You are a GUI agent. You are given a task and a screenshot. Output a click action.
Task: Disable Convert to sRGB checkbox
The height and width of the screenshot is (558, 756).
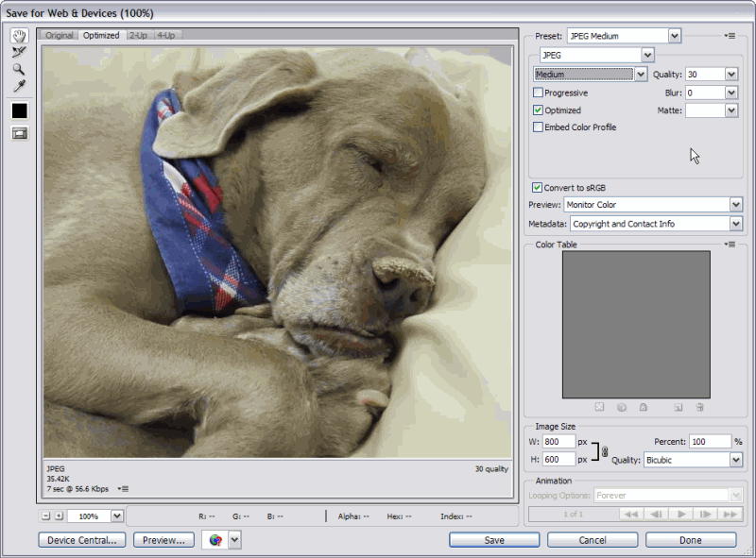point(538,188)
